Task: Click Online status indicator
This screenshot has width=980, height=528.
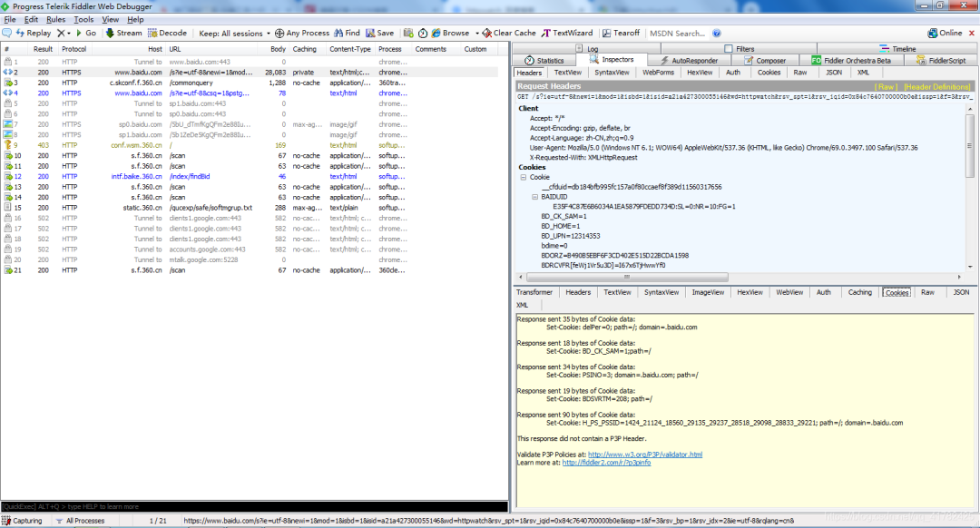Action: [945, 34]
